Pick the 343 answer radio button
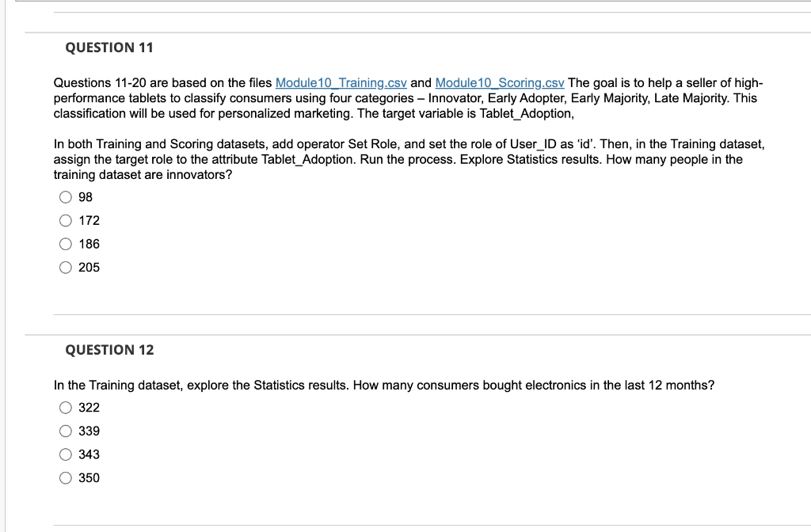The image size is (811, 532). [x=65, y=454]
